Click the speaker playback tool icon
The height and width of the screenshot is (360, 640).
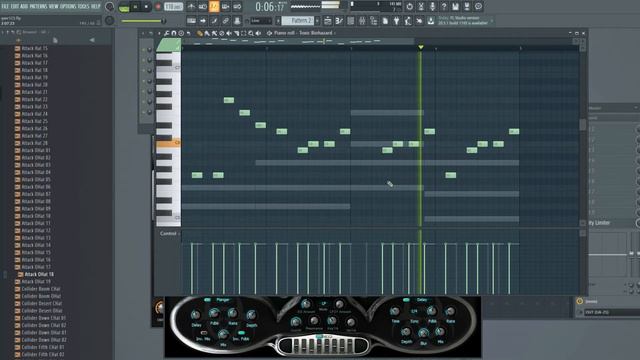258,33
